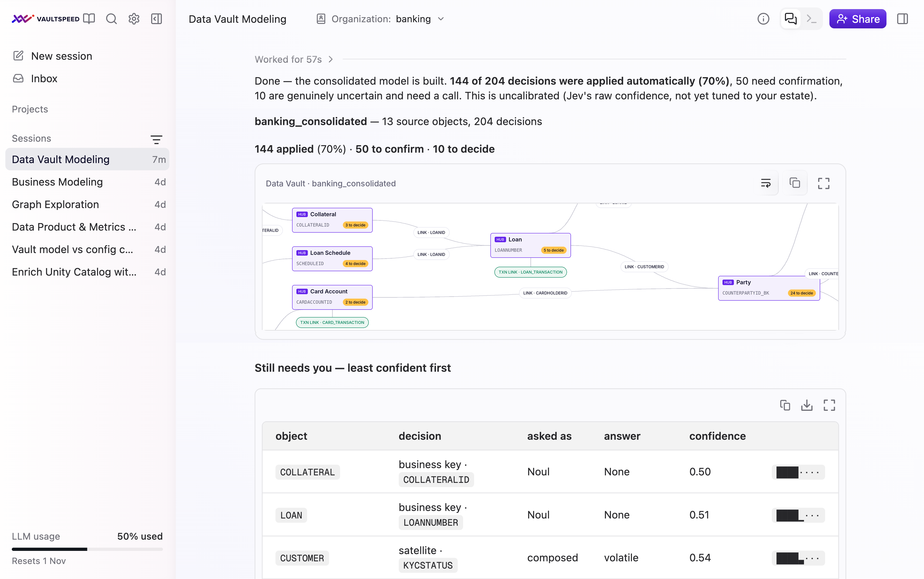Select the Collateral hub node
Screen dimensions: 924x579
[332, 220]
